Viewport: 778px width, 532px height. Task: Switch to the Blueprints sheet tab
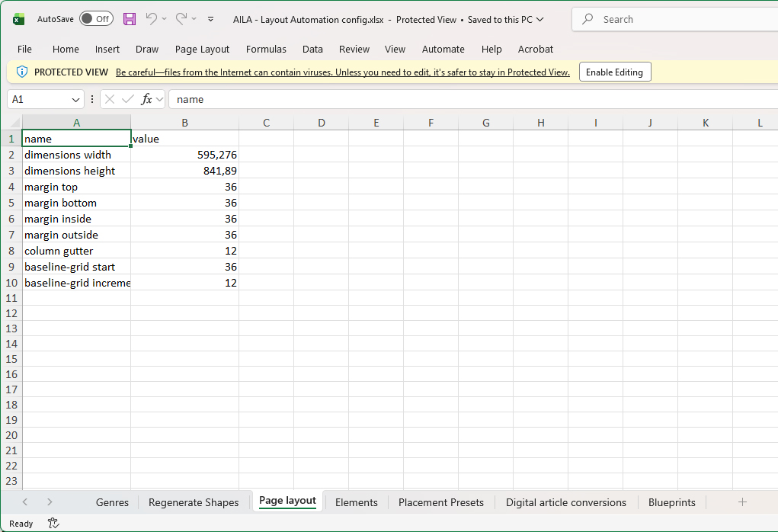(x=672, y=502)
